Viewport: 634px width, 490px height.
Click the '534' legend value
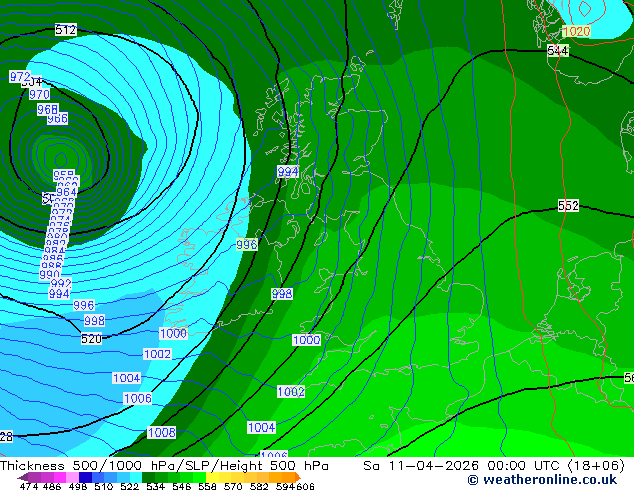(x=155, y=486)
